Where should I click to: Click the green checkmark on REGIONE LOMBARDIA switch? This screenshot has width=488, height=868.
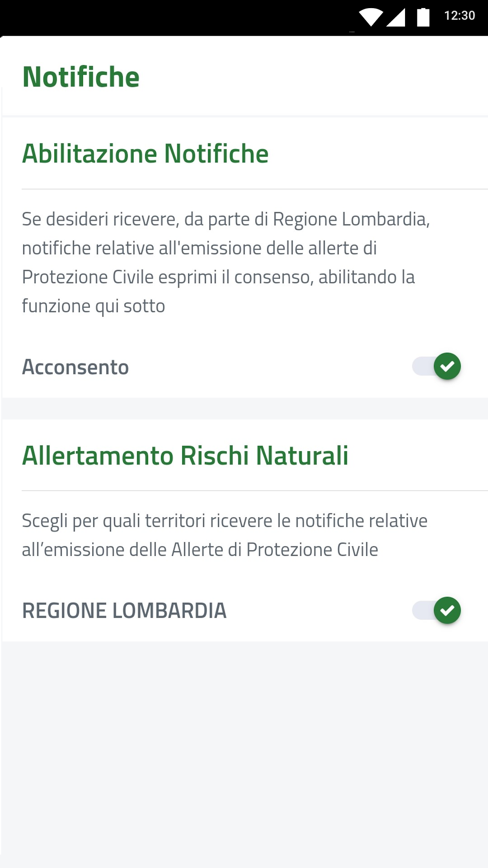(x=447, y=610)
